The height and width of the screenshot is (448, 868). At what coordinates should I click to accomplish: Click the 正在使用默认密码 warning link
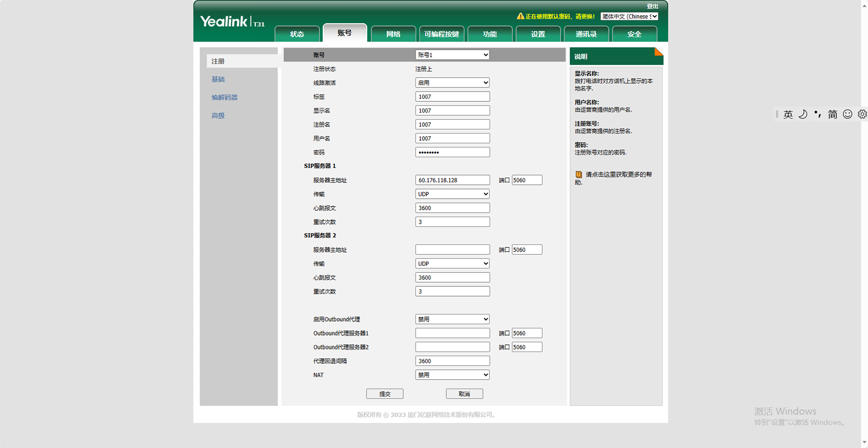(x=560, y=17)
